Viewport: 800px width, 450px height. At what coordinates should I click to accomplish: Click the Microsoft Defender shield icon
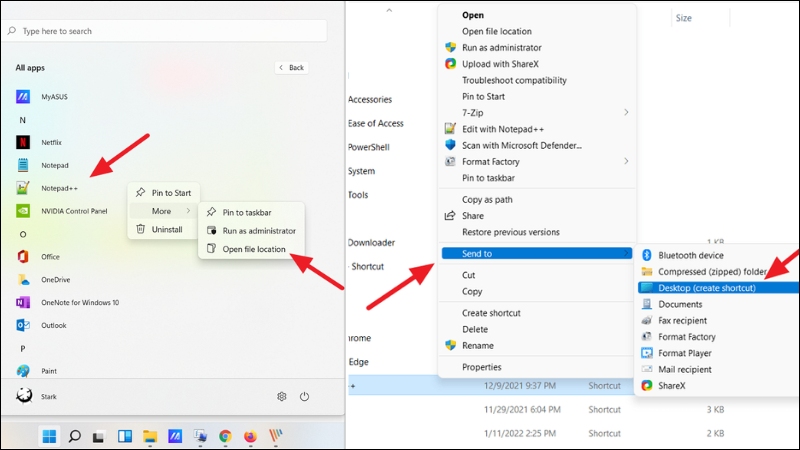pos(450,145)
